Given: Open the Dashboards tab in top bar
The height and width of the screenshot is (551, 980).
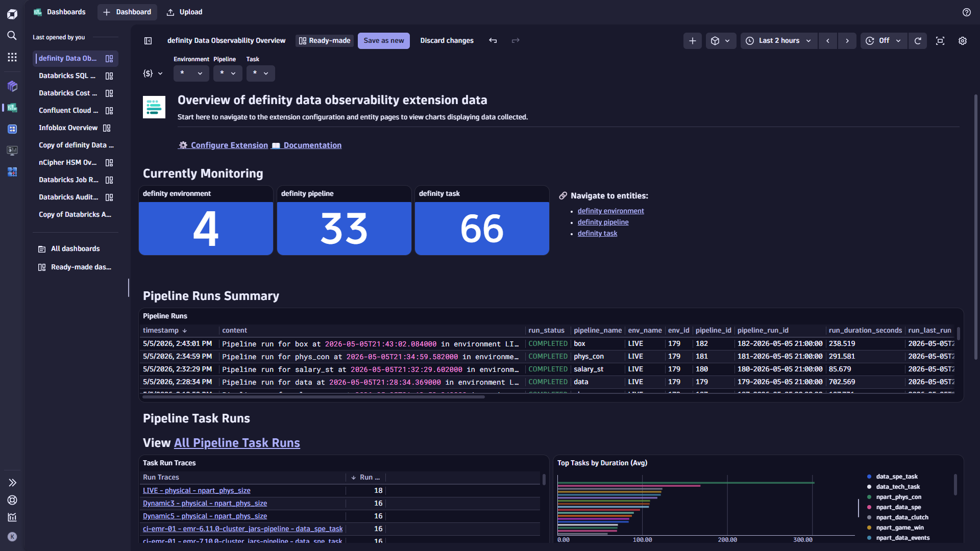Looking at the screenshot, I should coord(60,12).
